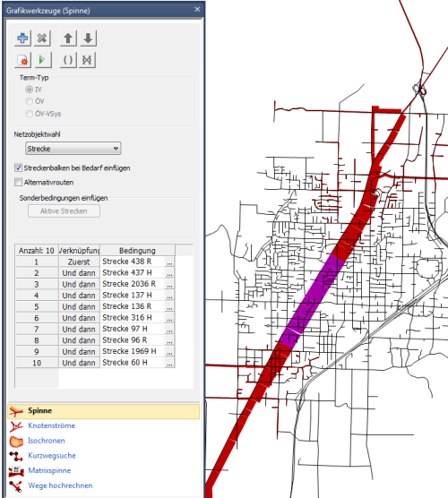The width and height of the screenshot is (448, 498).
Task: Select the ÖV radio button
Action: pos(30,101)
